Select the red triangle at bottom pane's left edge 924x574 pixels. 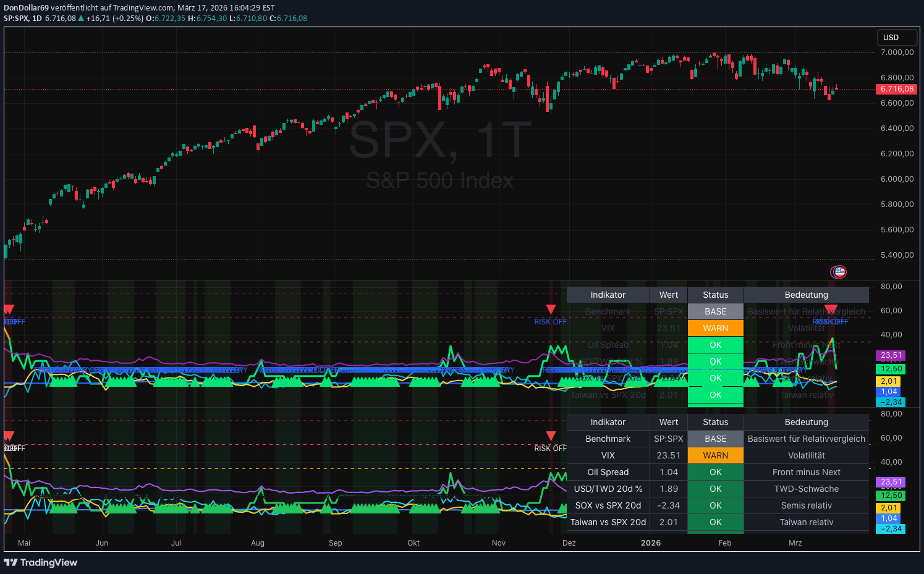tap(9, 436)
